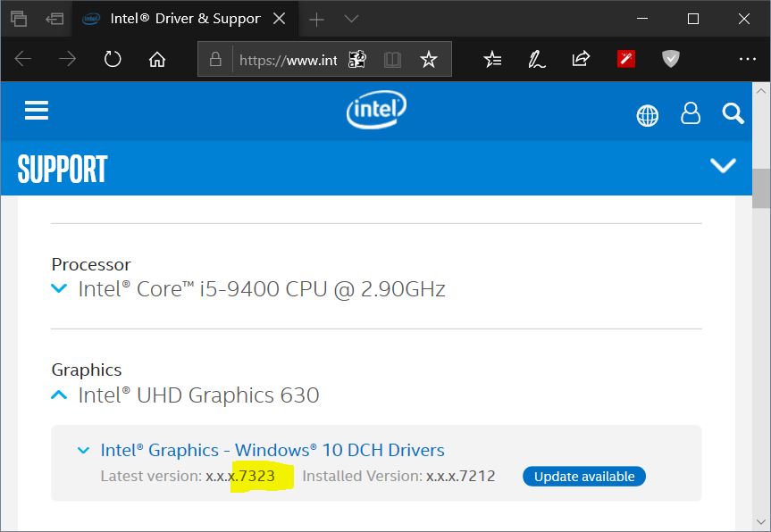
Task: Open the Favorites hub icon
Action: [492, 60]
